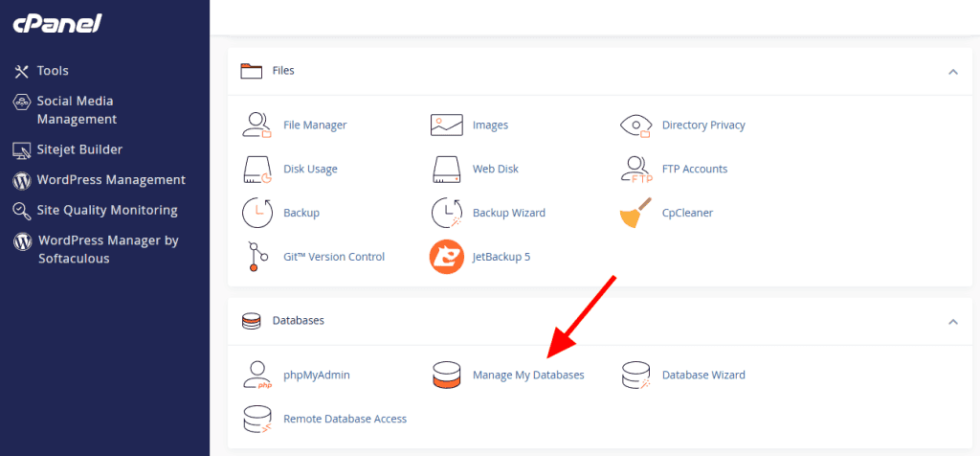Open Social Media Management sidebar entry
This screenshot has height=456, width=980.
pyautogui.click(x=77, y=110)
